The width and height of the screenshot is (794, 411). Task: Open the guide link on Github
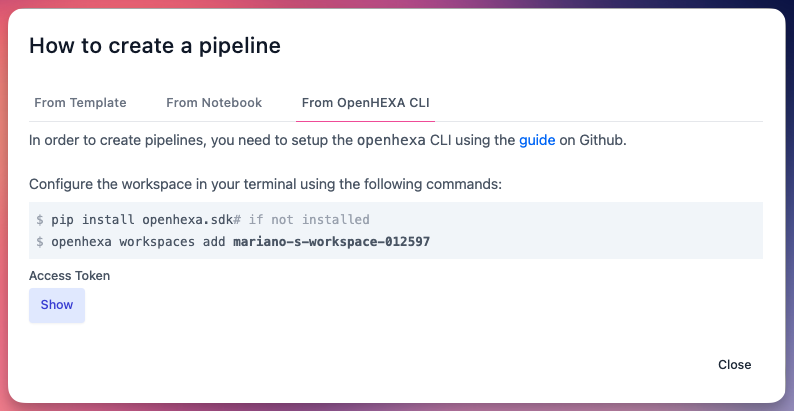pyautogui.click(x=537, y=140)
